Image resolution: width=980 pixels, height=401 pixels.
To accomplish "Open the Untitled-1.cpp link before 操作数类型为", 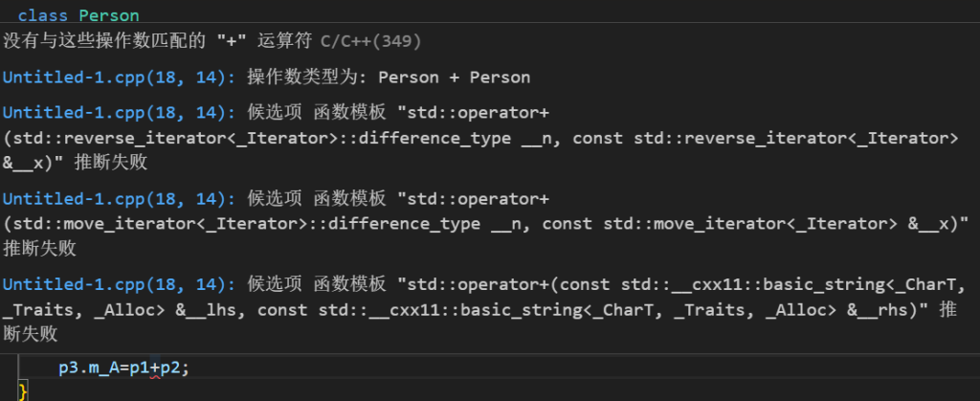I will 120,78.
